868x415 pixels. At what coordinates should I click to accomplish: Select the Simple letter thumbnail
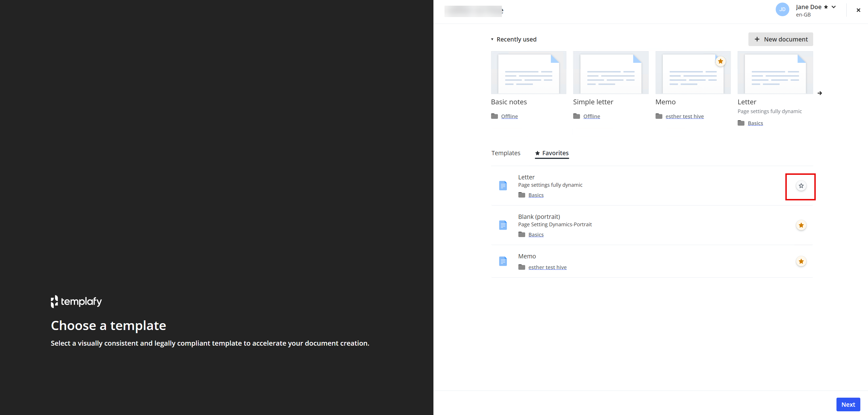point(611,72)
